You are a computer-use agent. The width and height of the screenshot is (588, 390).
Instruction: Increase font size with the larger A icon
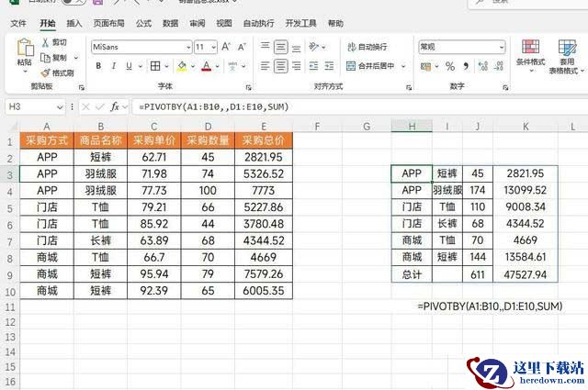(x=226, y=47)
